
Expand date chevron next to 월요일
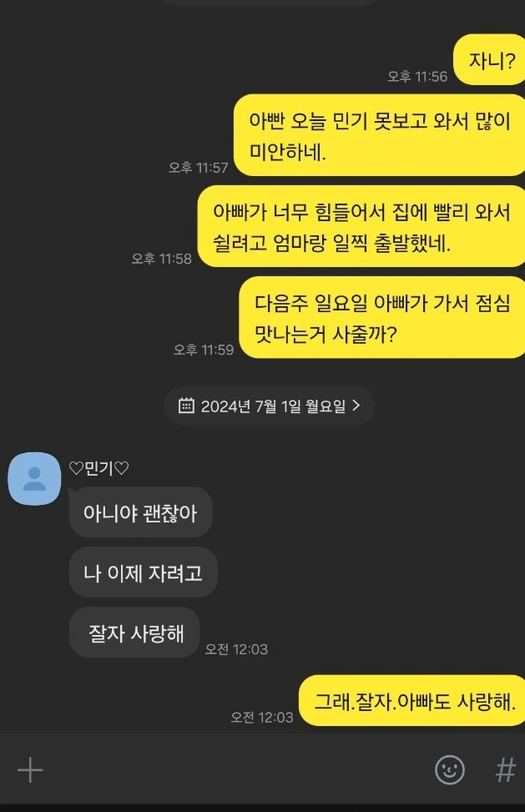[x=356, y=405]
